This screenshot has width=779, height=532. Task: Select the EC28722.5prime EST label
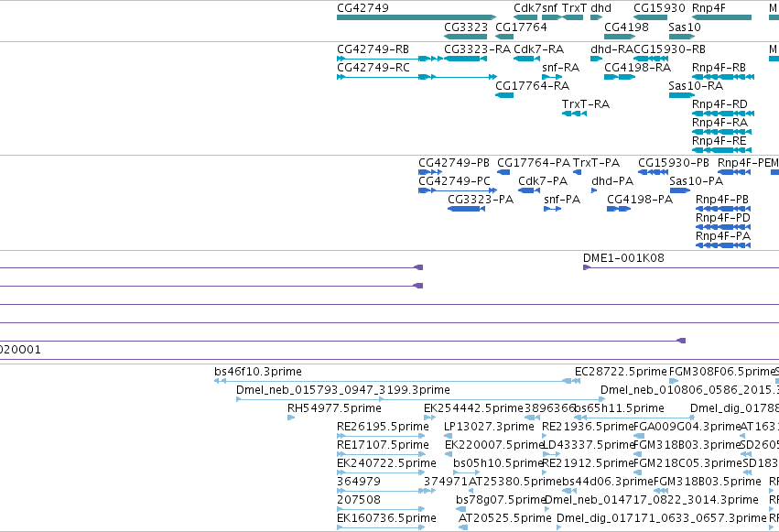[621, 372]
